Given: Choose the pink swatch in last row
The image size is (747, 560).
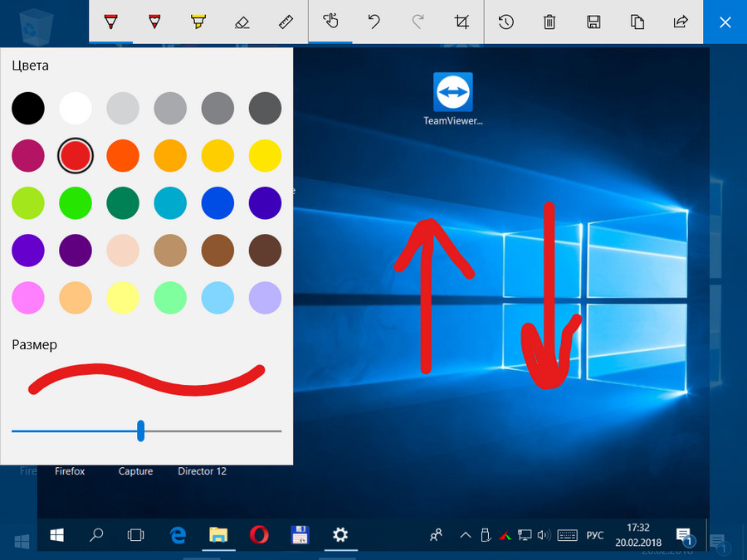Looking at the screenshot, I should point(28,298).
